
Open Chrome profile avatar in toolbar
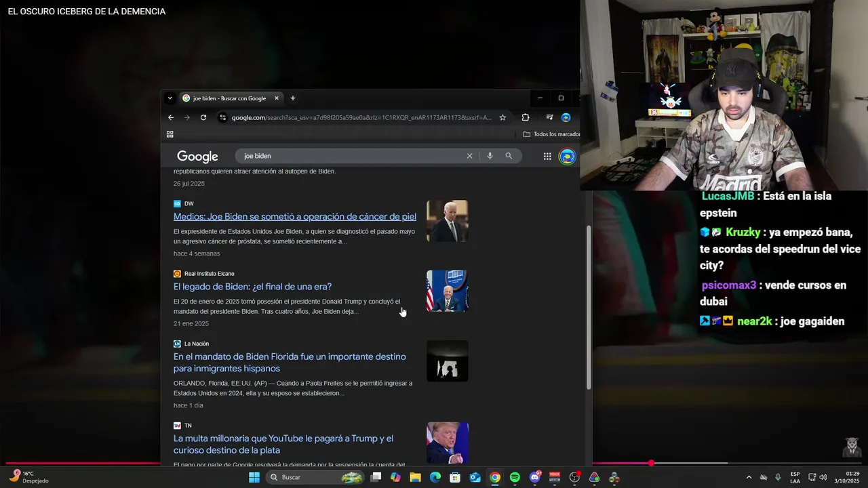(566, 117)
